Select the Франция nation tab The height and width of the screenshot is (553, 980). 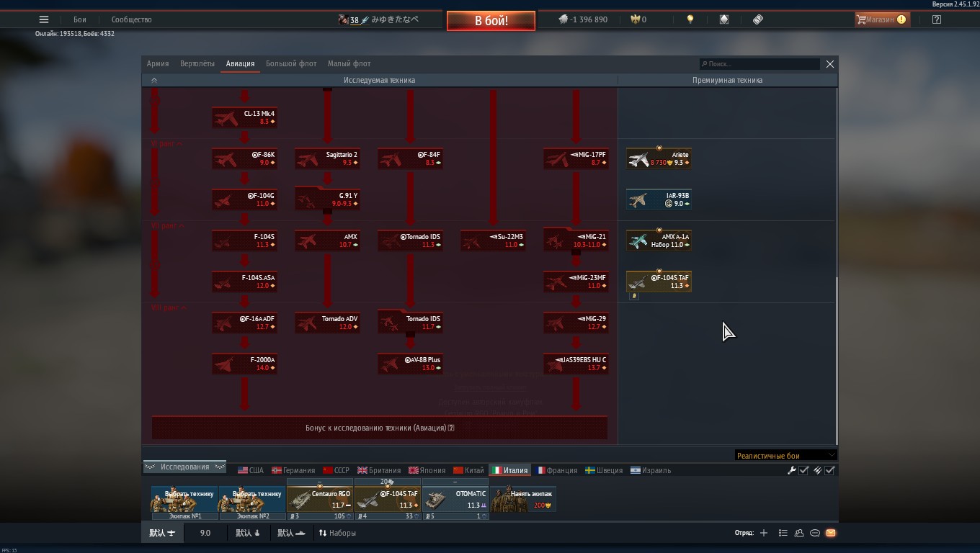point(556,470)
